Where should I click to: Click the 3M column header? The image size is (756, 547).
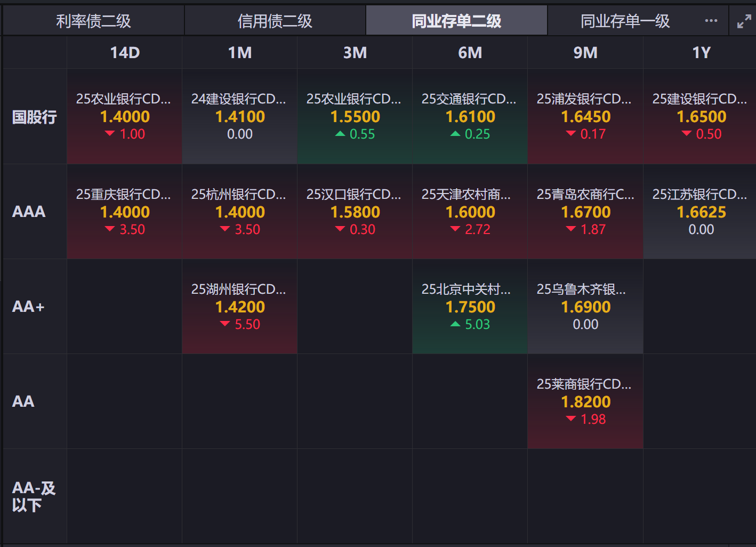(x=355, y=53)
